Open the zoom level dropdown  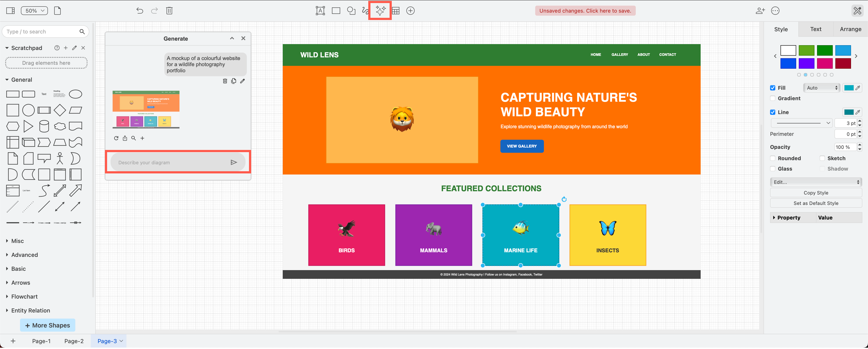[34, 10]
